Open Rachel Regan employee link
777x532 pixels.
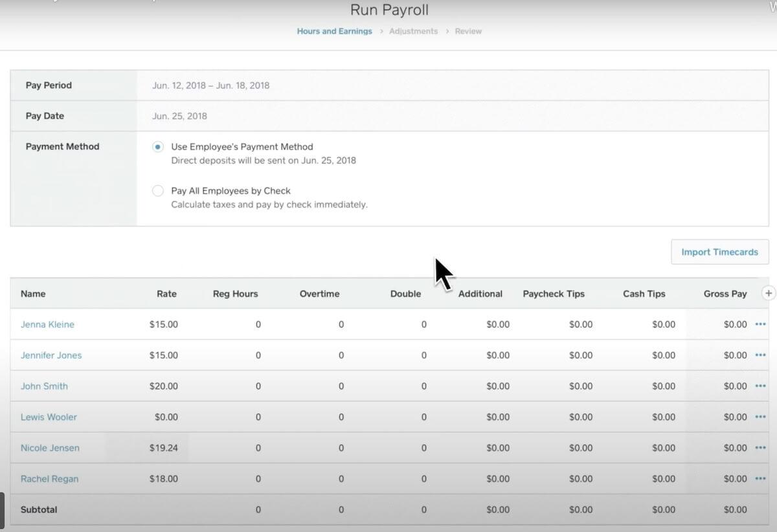[49, 479]
